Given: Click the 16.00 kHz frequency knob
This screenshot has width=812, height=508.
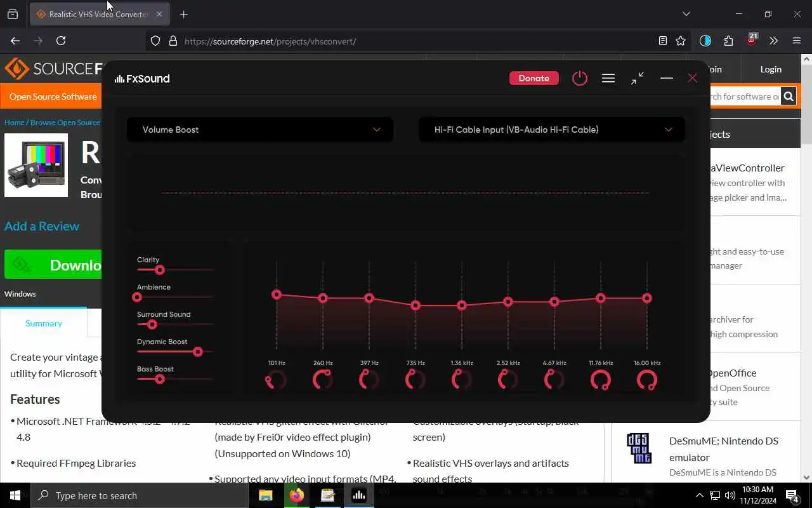Looking at the screenshot, I should pos(647,380).
